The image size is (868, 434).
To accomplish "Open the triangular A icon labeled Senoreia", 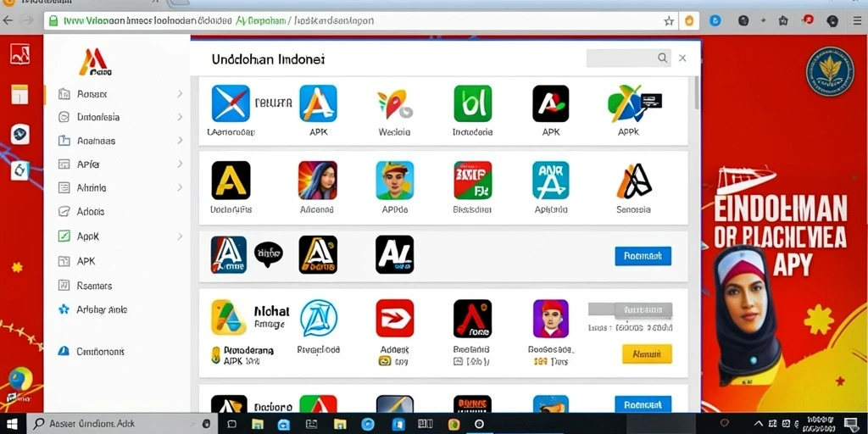I will pos(634,181).
